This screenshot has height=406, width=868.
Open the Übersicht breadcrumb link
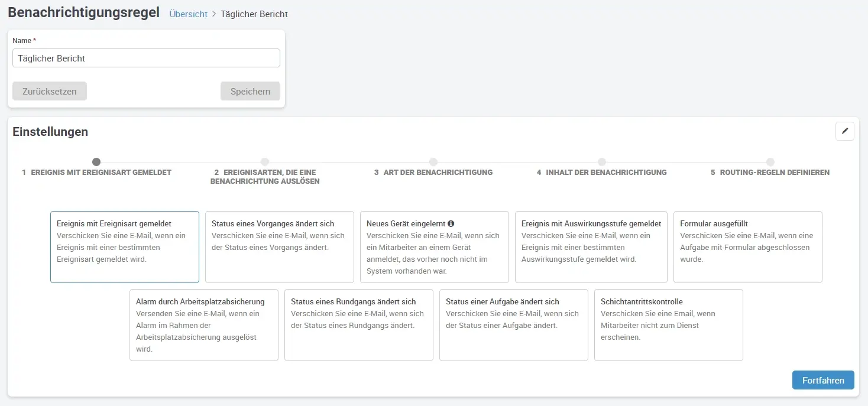[x=188, y=14]
